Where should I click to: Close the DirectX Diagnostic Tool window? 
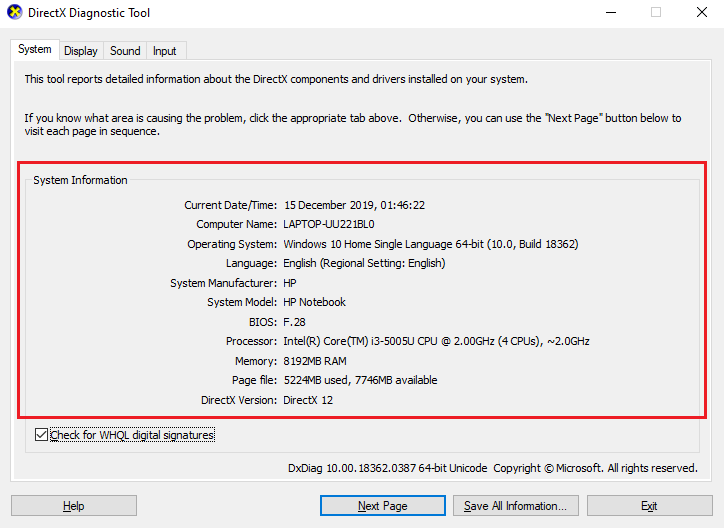point(702,12)
